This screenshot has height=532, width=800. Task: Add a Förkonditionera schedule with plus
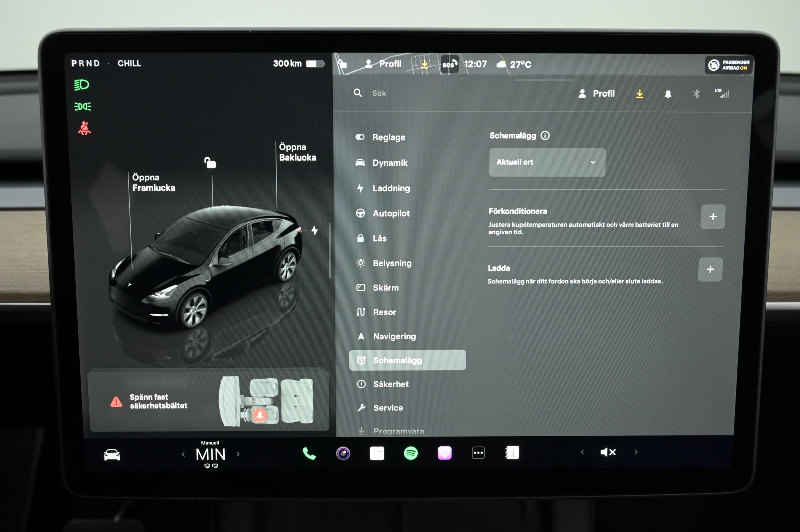click(713, 217)
